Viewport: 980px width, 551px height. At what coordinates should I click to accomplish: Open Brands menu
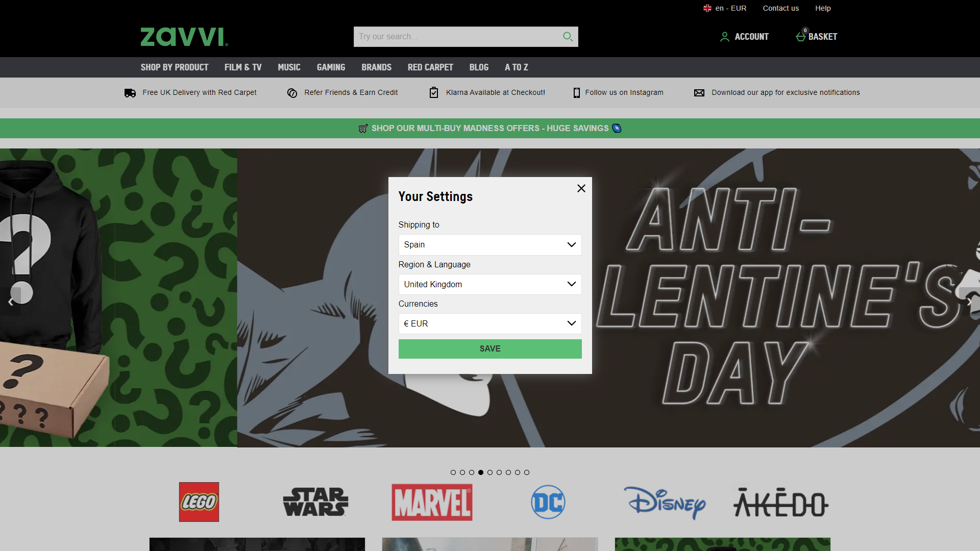click(377, 67)
